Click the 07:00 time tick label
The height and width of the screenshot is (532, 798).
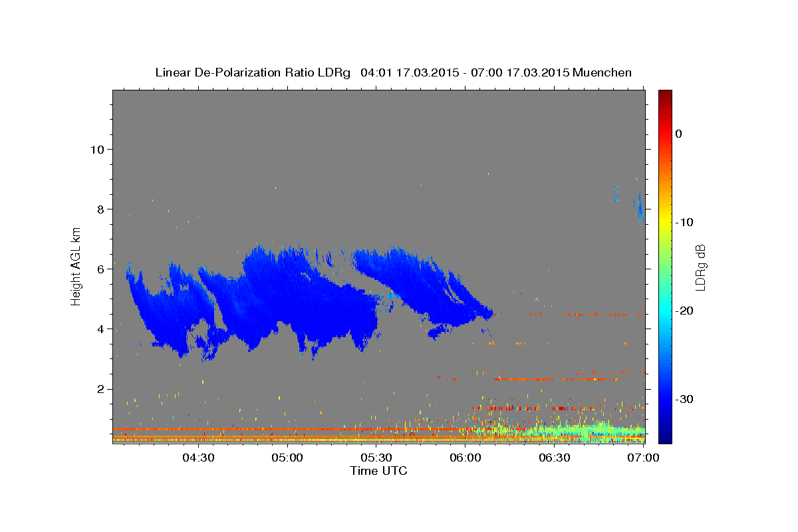tap(644, 458)
